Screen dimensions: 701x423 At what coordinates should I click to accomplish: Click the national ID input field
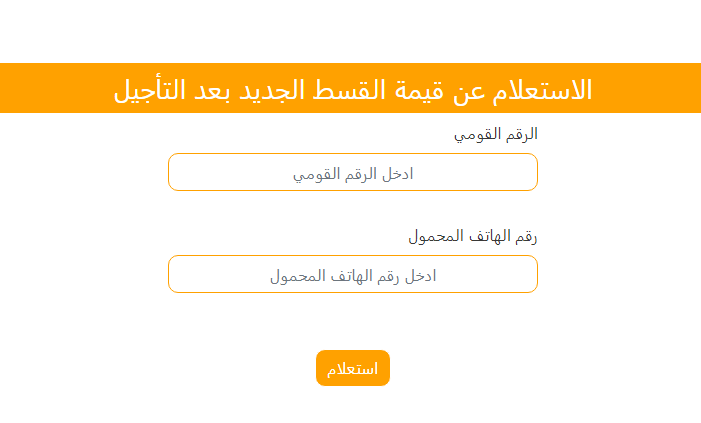pos(352,172)
